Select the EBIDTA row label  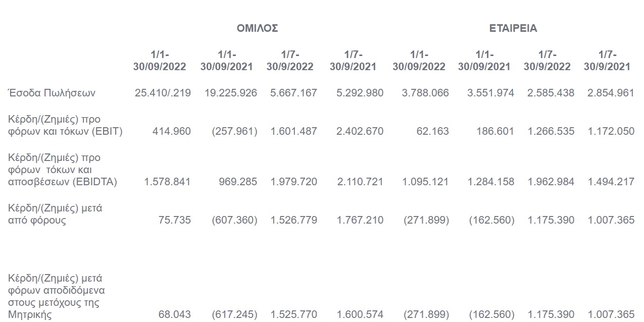pyautogui.click(x=63, y=170)
